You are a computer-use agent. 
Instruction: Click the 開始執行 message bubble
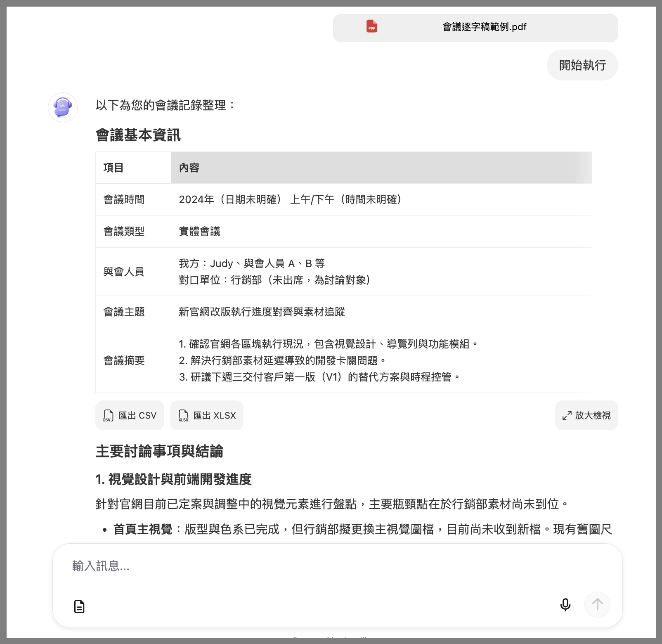click(x=582, y=65)
